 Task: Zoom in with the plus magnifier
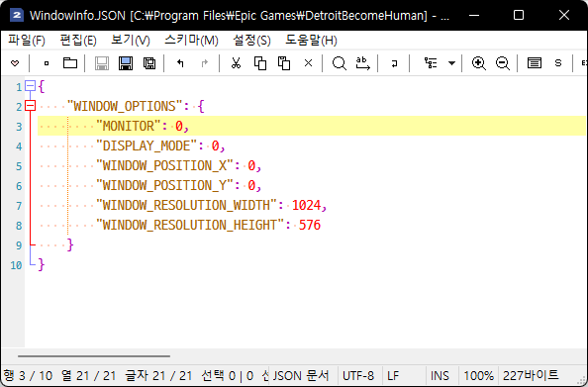[x=479, y=63]
